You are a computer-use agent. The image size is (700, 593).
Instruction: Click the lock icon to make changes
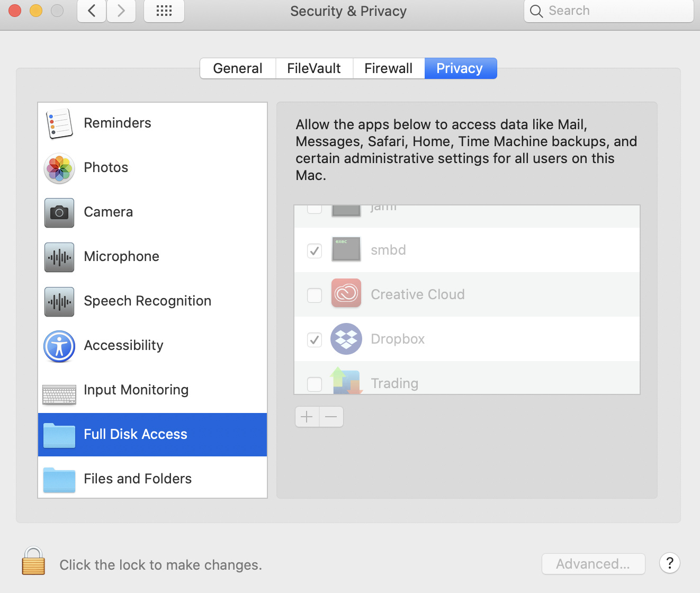[33, 562]
